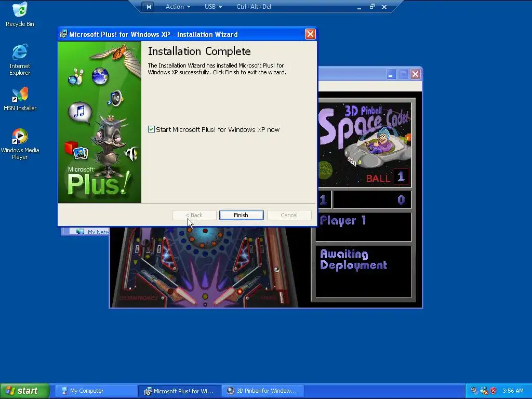This screenshot has width=532, height=399.
Task: Open the USB dropdown menu
Action: point(213,7)
